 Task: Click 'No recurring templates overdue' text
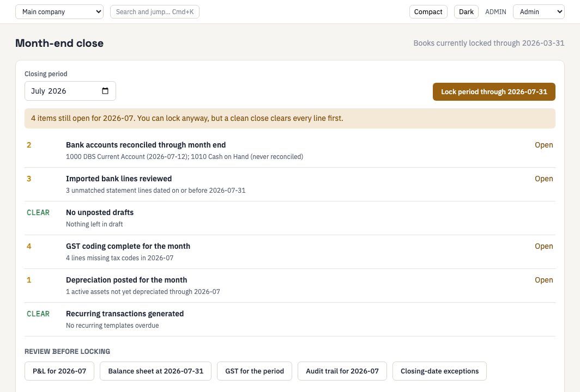(112, 326)
